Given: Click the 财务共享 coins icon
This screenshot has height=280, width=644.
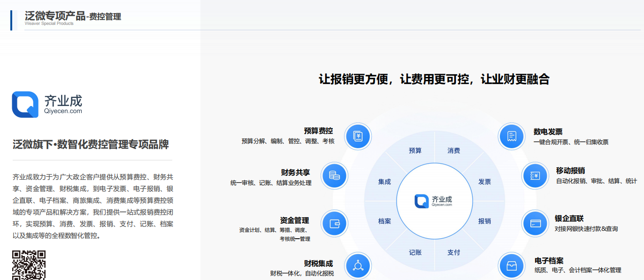Looking at the screenshot, I should 334,176.
